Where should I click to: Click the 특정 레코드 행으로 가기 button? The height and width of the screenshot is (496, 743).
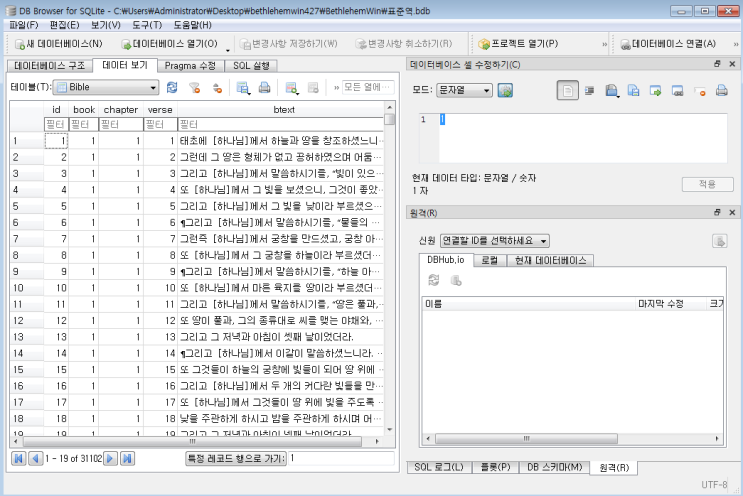(236, 459)
